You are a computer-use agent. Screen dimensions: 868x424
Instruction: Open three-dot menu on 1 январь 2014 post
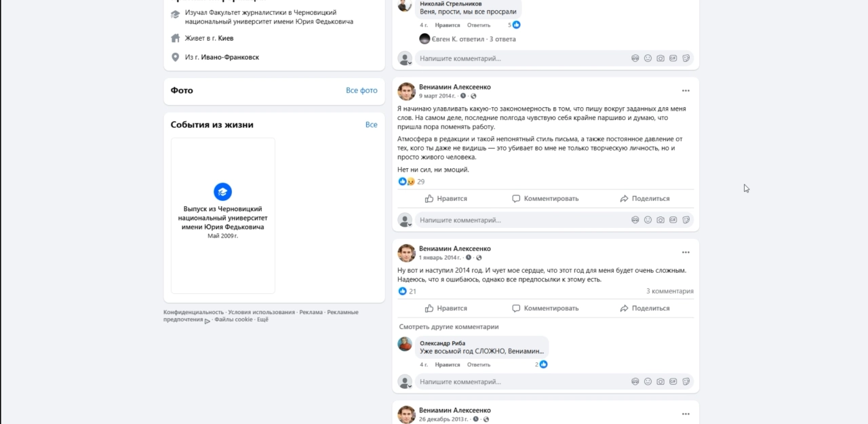(x=686, y=252)
